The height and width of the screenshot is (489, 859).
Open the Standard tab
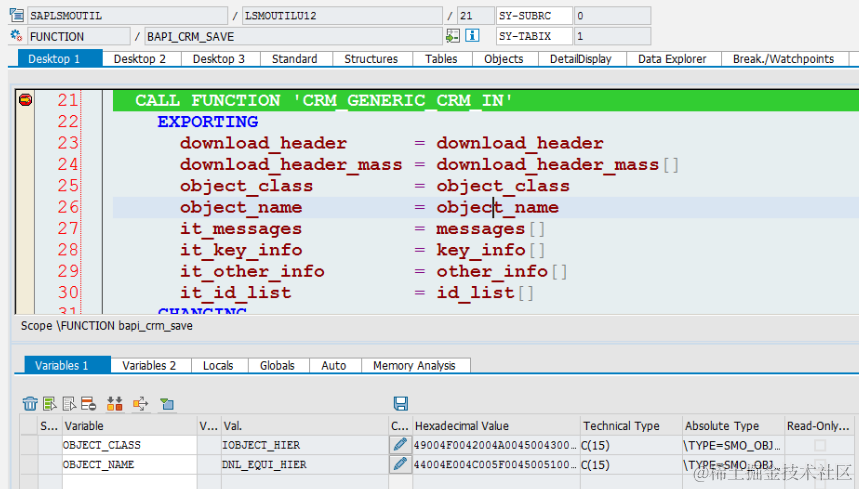295,59
